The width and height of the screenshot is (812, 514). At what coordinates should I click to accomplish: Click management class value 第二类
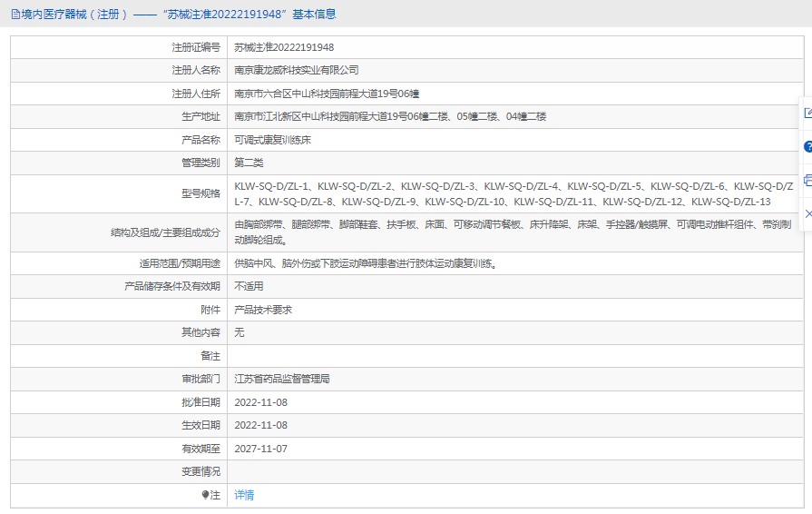(x=249, y=163)
